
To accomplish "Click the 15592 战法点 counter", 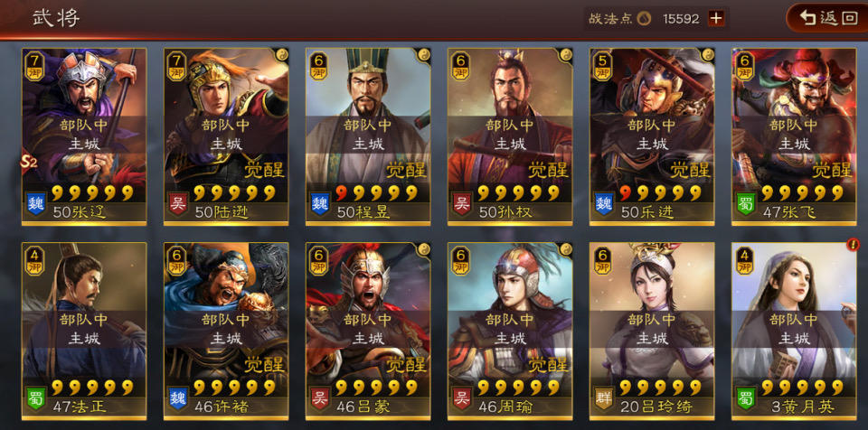I will pyautogui.click(x=681, y=19).
